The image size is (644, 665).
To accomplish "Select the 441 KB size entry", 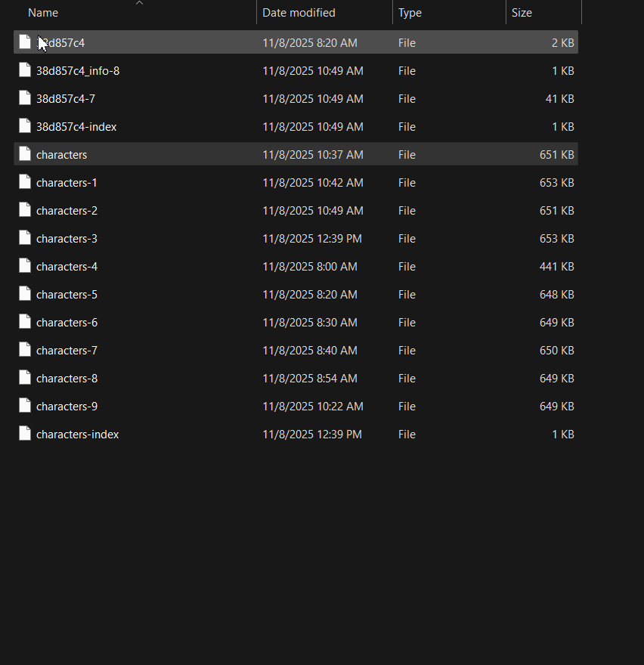I will [556, 267].
